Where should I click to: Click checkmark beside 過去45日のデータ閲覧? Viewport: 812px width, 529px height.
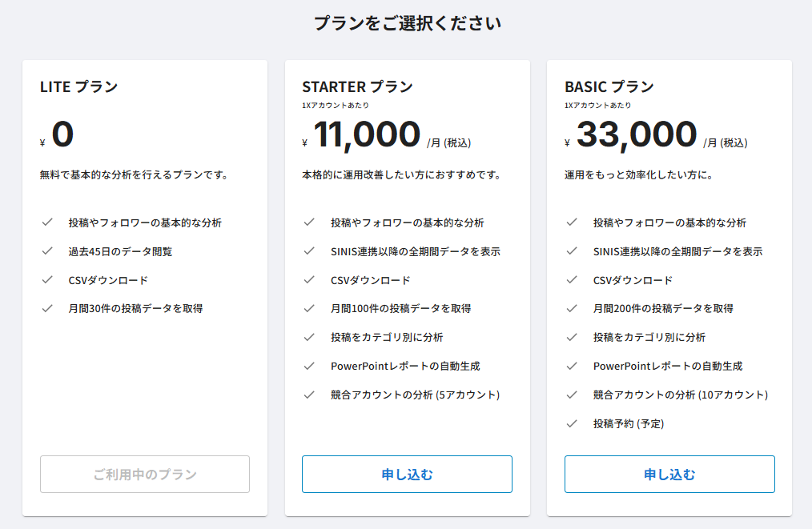coord(47,251)
